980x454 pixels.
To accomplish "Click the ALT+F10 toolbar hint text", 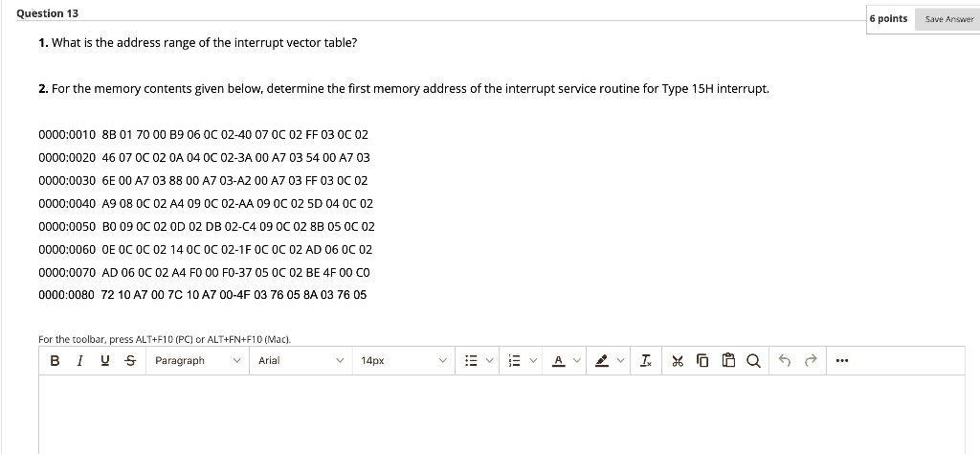I will click(x=165, y=340).
